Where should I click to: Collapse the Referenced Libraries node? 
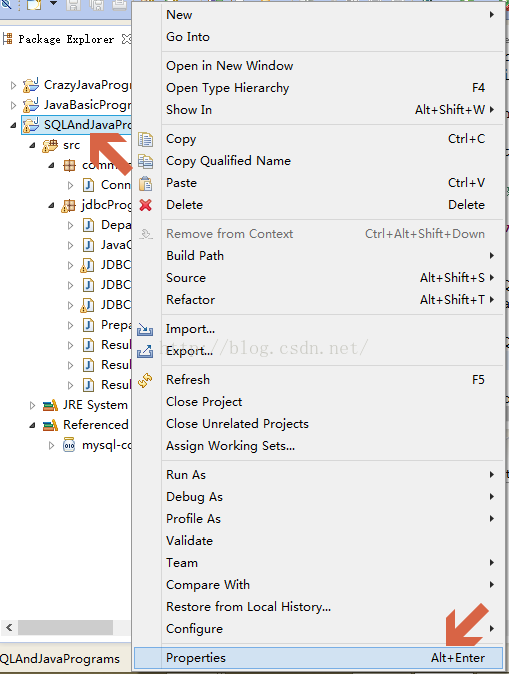click(32, 425)
